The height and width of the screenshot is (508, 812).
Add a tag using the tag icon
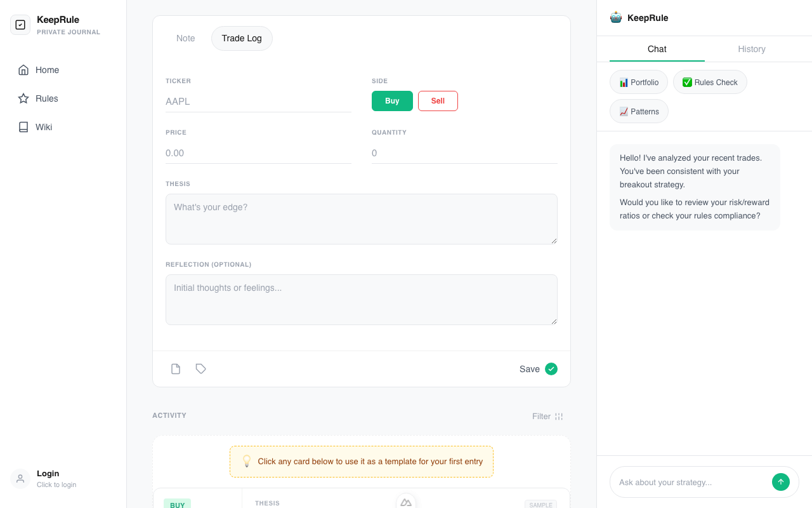(201, 368)
